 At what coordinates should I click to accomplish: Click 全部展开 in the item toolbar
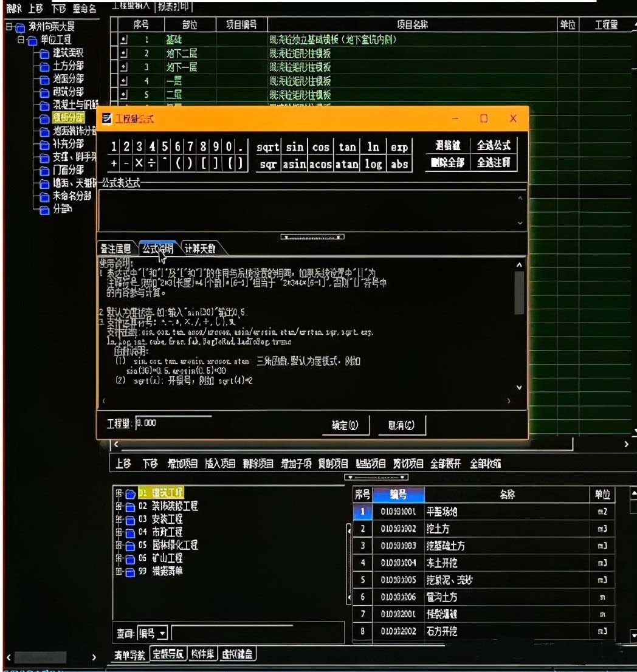coord(446,464)
